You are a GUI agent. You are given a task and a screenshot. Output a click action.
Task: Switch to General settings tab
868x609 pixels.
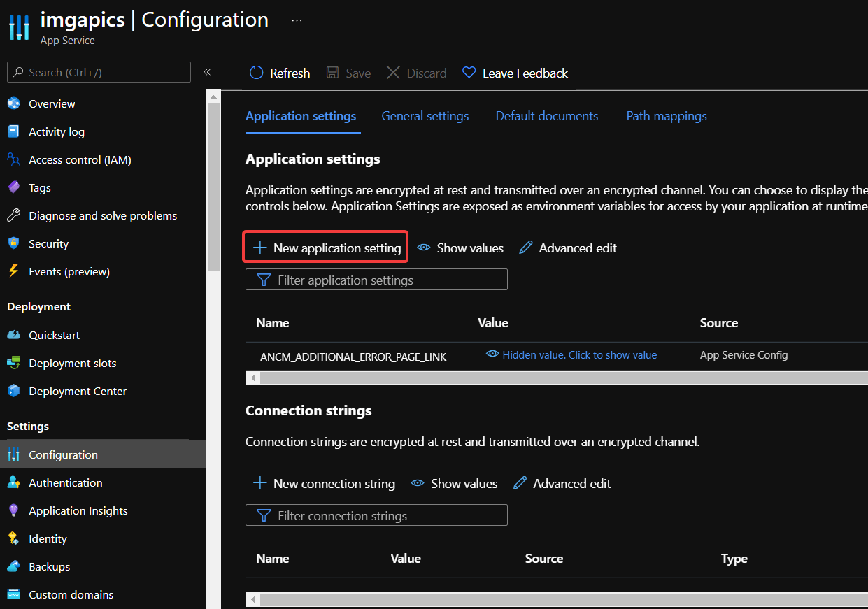click(x=425, y=116)
